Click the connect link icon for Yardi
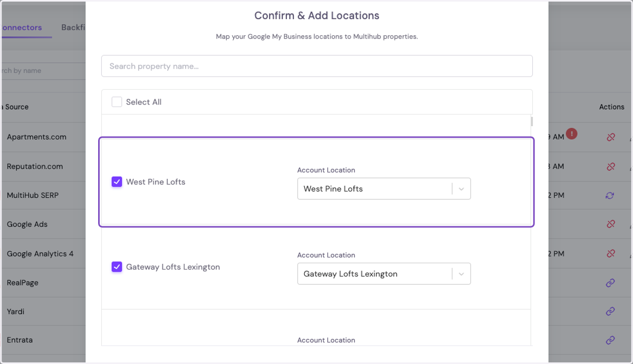The width and height of the screenshot is (633, 364). click(610, 312)
